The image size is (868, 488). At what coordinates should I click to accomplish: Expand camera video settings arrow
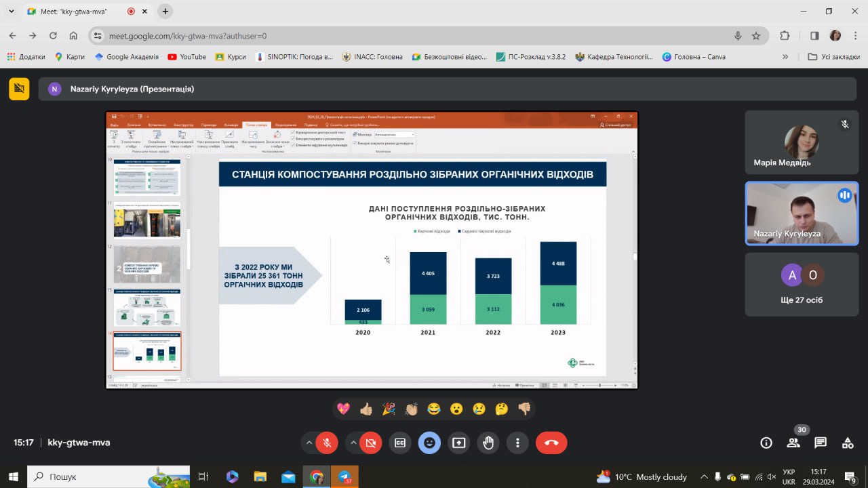pos(353,443)
